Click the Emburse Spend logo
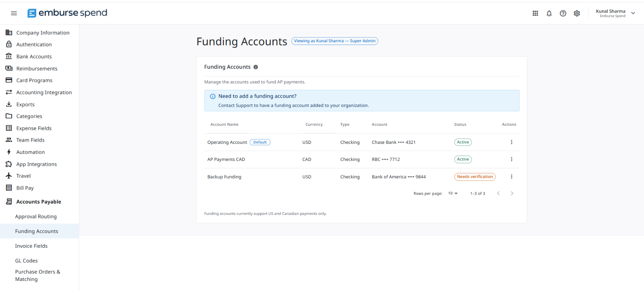Image resolution: width=644 pixels, height=290 pixels. (67, 13)
